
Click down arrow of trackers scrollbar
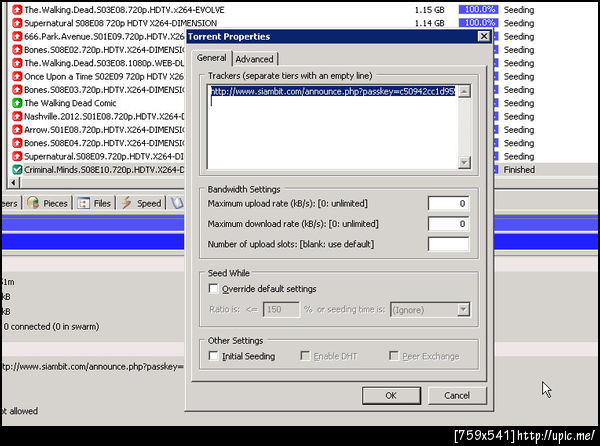tap(464, 163)
